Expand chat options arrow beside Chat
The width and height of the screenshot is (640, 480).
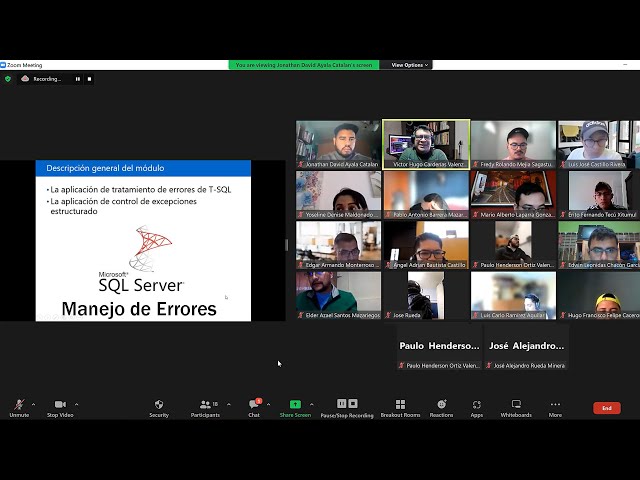269,404
